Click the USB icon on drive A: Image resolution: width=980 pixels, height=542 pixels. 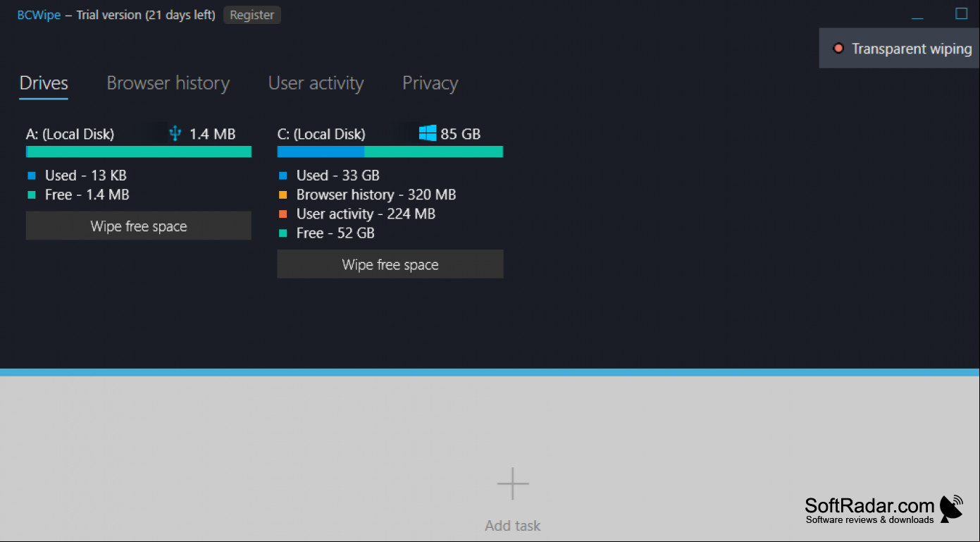click(x=175, y=133)
